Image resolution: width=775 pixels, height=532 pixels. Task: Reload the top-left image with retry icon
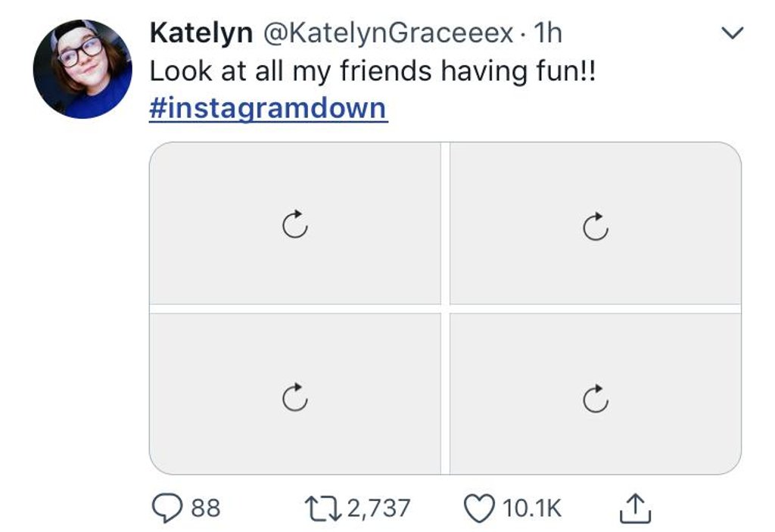click(294, 225)
